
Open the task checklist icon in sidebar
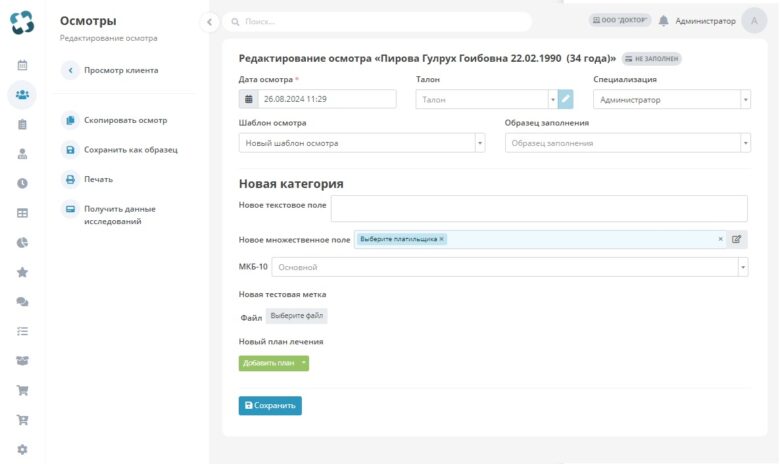pos(22,331)
